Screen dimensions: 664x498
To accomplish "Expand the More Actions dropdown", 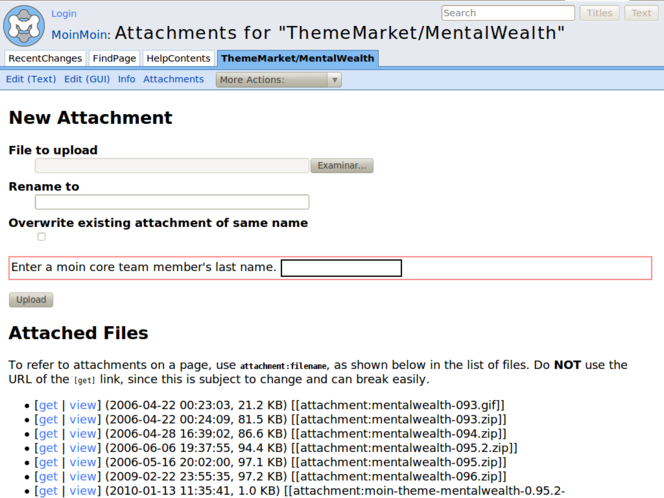I will pos(278,80).
